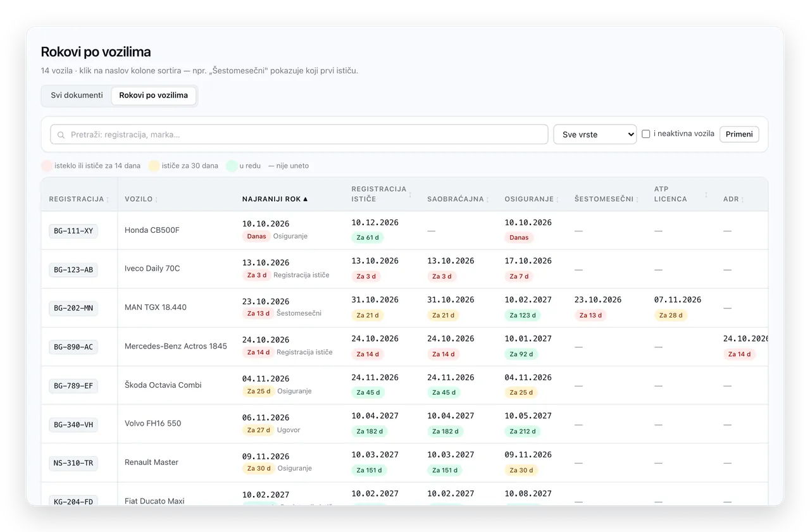Select vehicle name 'Škoda Octavia Combi'
810x532 pixels.
[163, 385]
